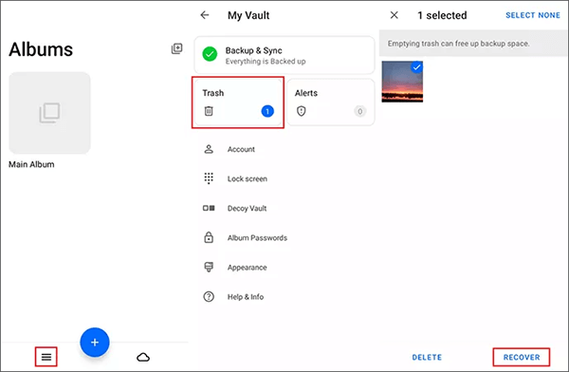Viewport: 569px width, 372px height.
Task: Tap the My Vault title
Action: (249, 15)
